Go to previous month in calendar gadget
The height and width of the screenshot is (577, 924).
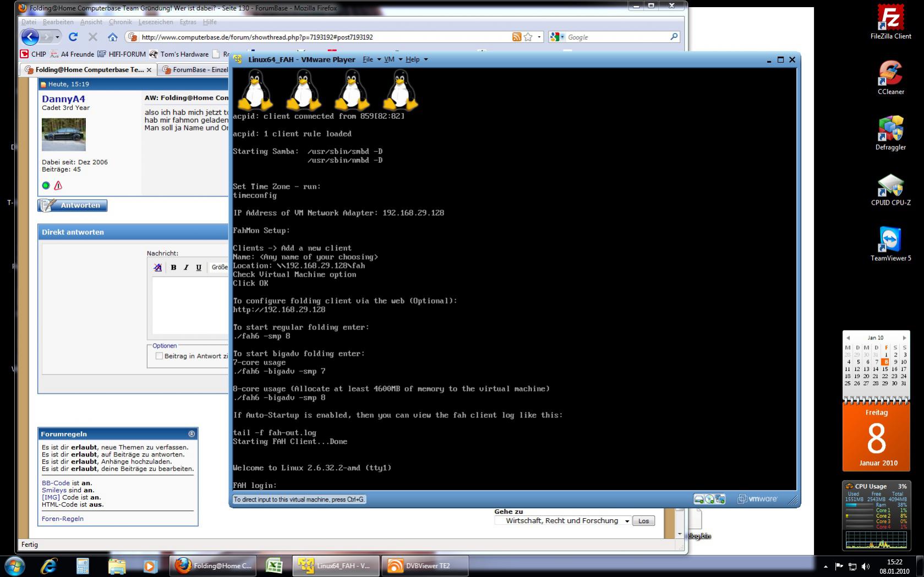tap(848, 338)
